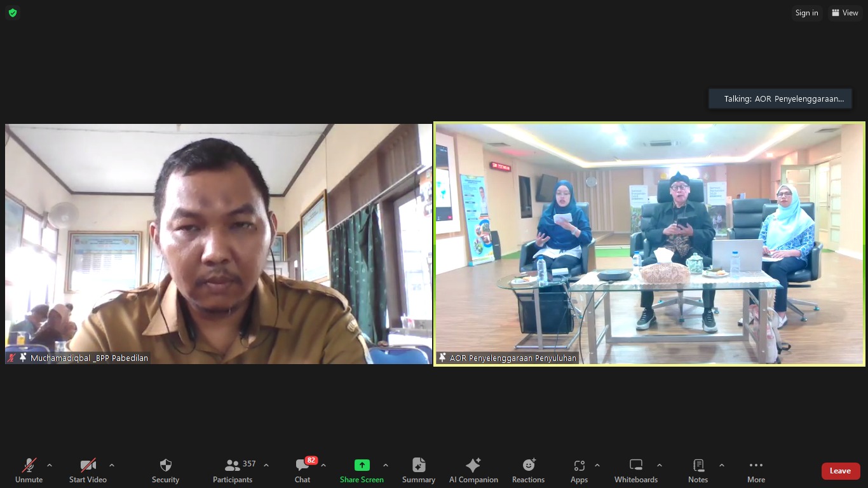This screenshot has height=488, width=868.
Task: Open the Security shield menu
Action: 165,471
